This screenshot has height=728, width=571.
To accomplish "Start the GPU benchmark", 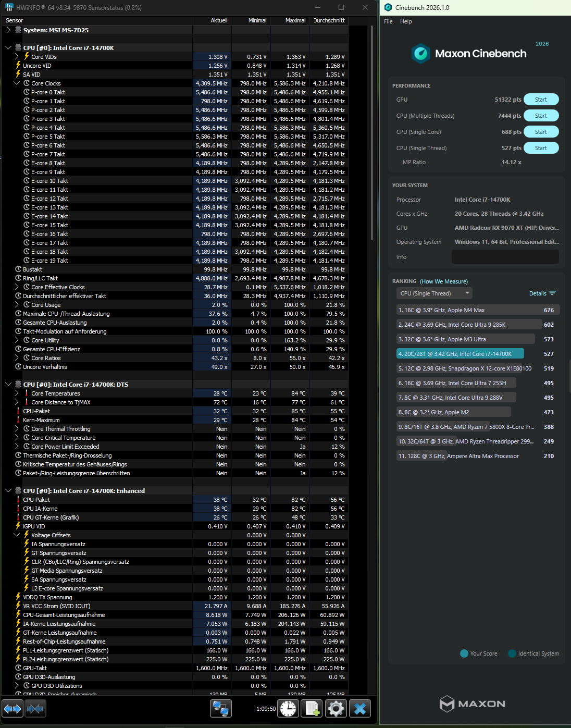I will (541, 99).
